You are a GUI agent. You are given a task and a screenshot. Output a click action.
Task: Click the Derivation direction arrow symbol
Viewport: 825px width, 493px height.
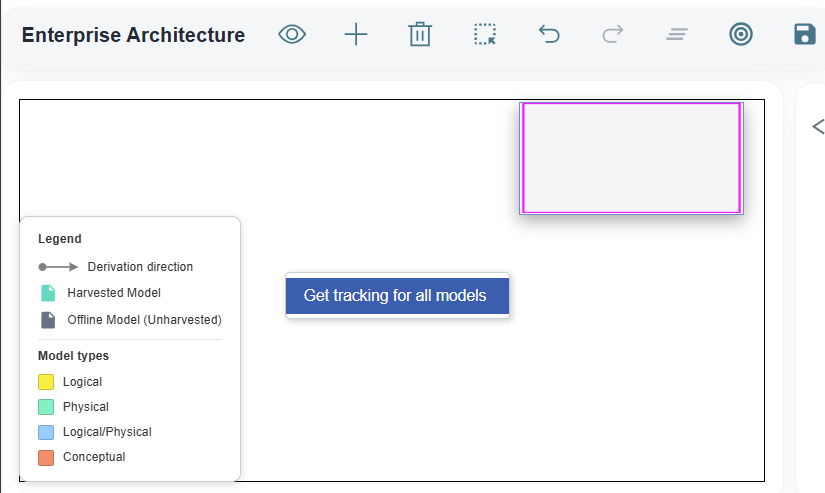point(58,267)
